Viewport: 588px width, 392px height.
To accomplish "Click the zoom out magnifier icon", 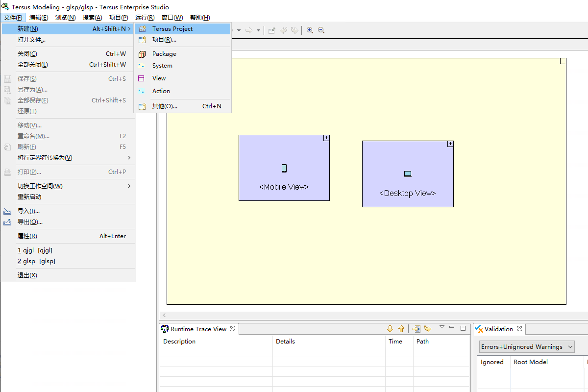I will (321, 30).
